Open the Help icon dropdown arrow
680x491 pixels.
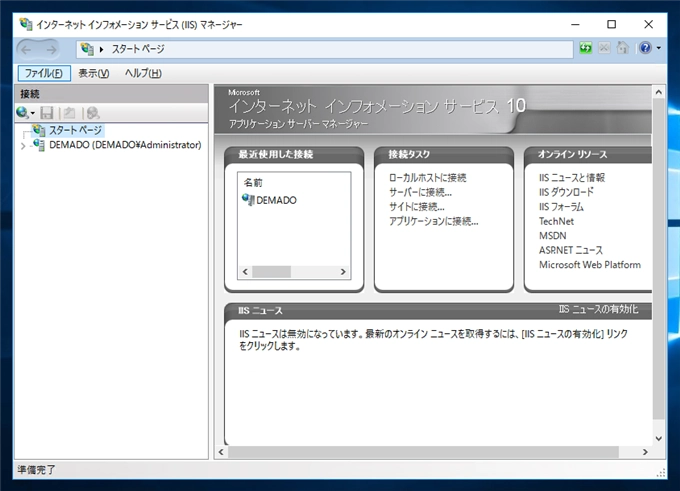pos(659,48)
